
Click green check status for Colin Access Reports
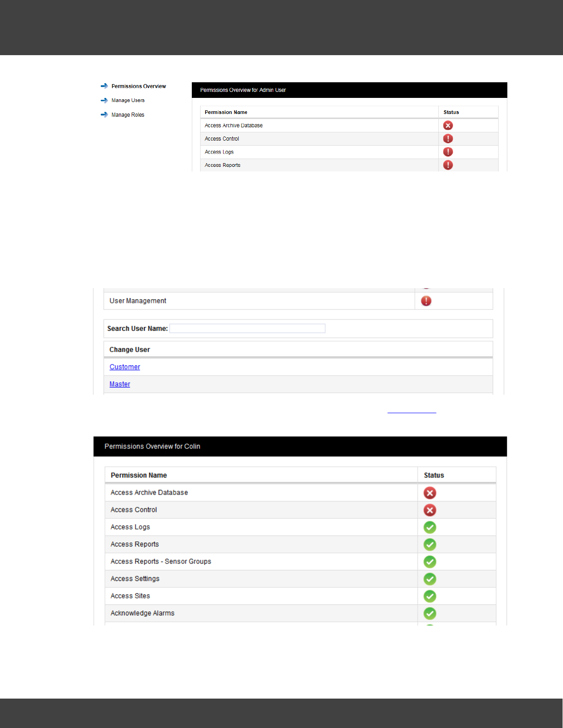[x=430, y=545]
